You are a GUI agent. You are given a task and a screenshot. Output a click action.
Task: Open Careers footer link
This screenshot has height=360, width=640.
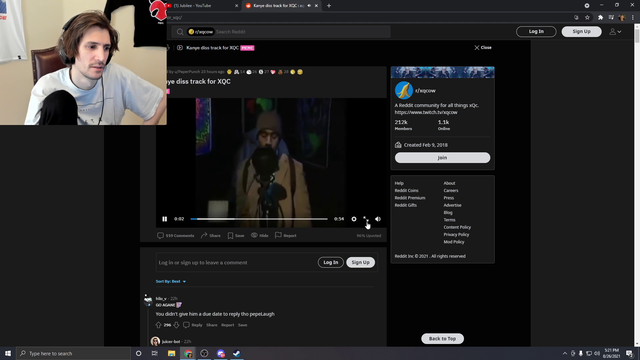tap(451, 191)
